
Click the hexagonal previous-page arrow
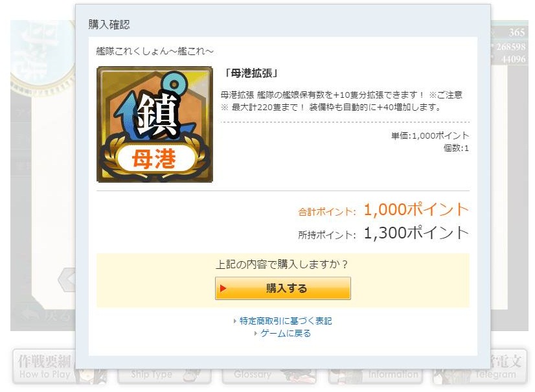click(67, 279)
